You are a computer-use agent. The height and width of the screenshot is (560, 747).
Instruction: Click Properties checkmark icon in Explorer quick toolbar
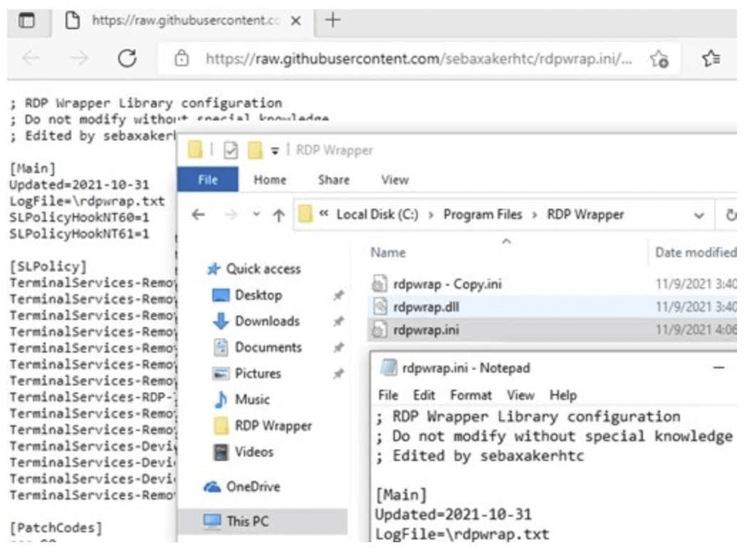(230, 150)
